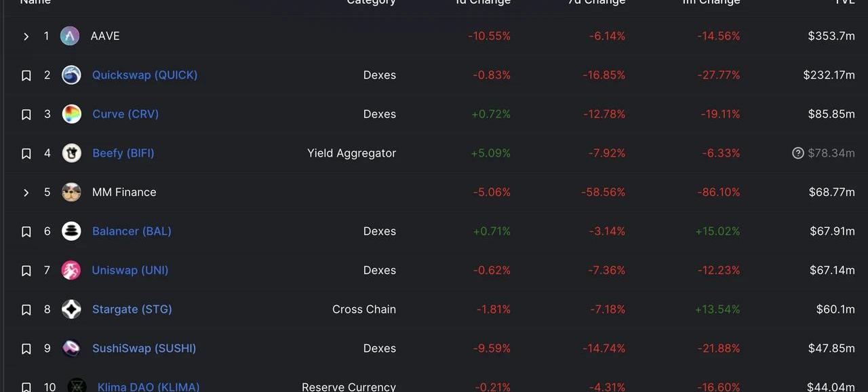Bookmark the Curve (CRV) row

pos(26,115)
